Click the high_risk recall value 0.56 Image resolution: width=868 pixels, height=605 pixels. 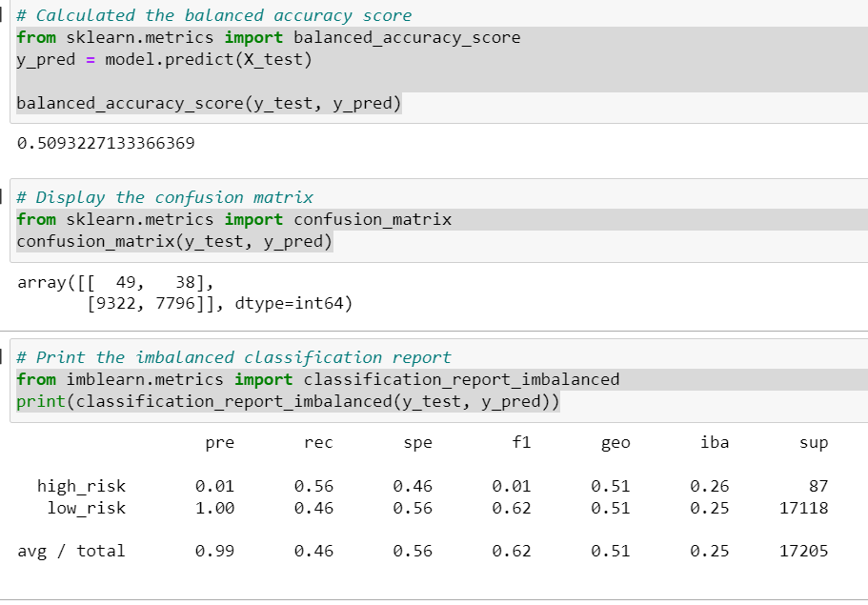coord(313,486)
